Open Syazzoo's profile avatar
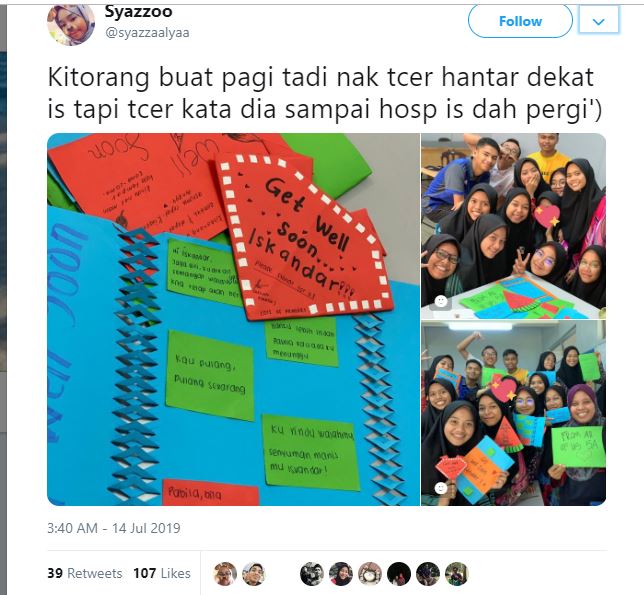Viewport: 644px width, 595px height. click(x=71, y=24)
